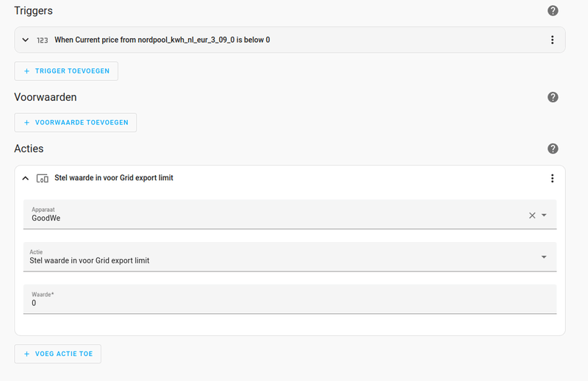588x381 pixels.
Task: Click the device icon on the action header
Action: tap(43, 178)
